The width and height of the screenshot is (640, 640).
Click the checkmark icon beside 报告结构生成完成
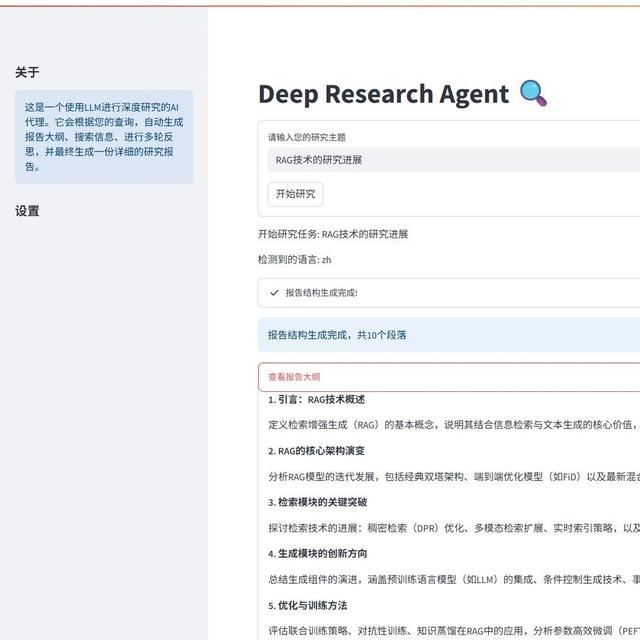click(x=274, y=293)
